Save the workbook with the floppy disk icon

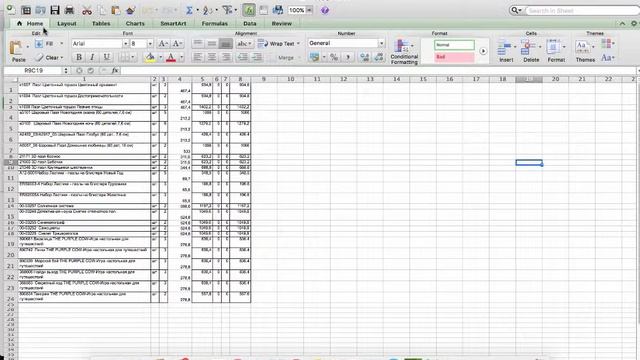[x=55, y=10]
